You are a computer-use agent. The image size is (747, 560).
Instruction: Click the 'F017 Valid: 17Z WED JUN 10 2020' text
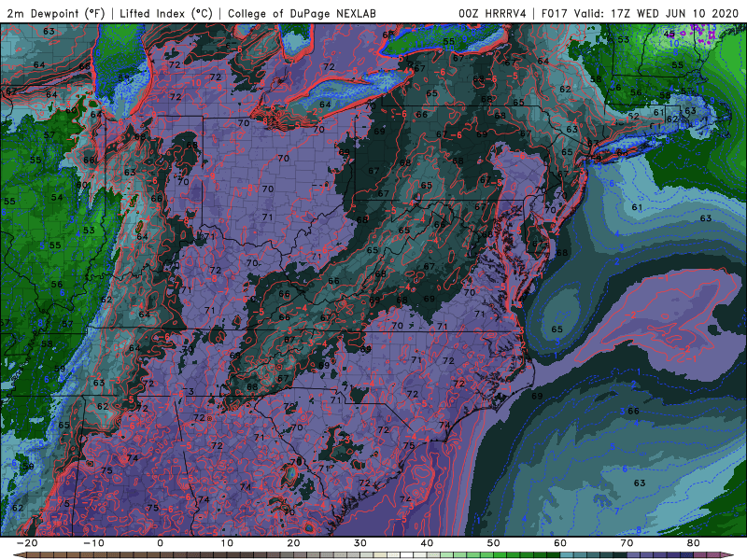pos(640,13)
